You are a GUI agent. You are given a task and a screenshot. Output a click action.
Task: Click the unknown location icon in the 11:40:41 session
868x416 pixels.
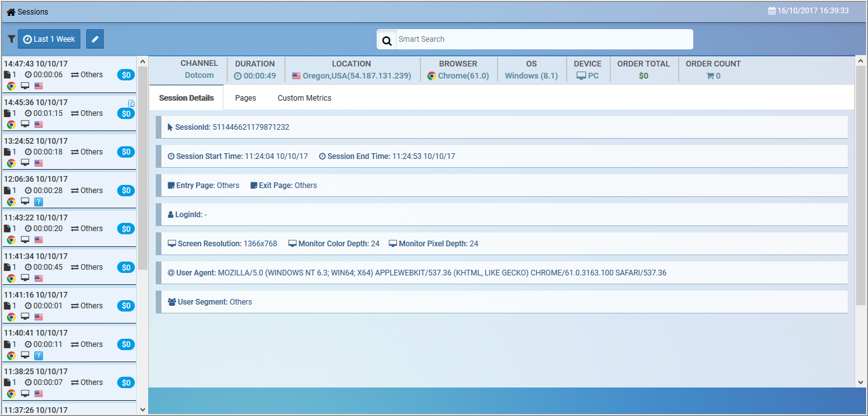39,356
